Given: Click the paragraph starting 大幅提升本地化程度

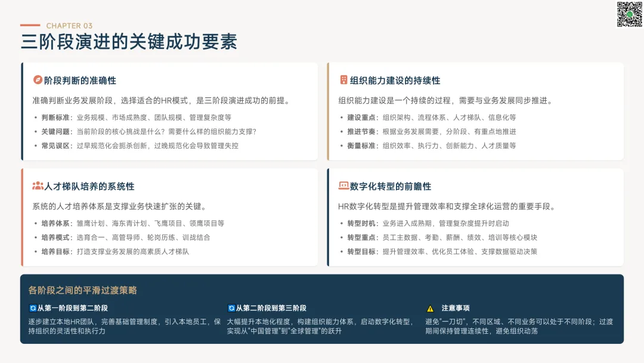Looking at the screenshot, I should 321,327.
